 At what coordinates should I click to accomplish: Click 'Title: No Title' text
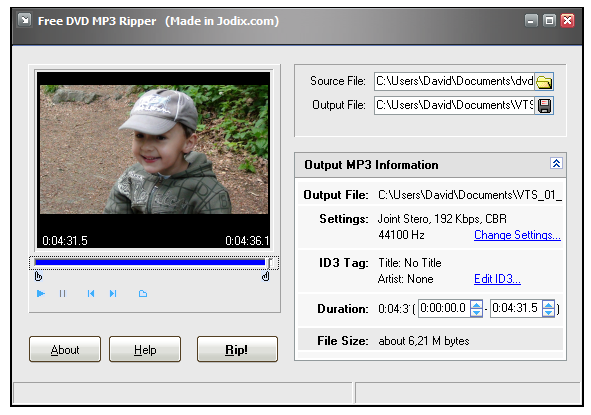tap(410, 263)
